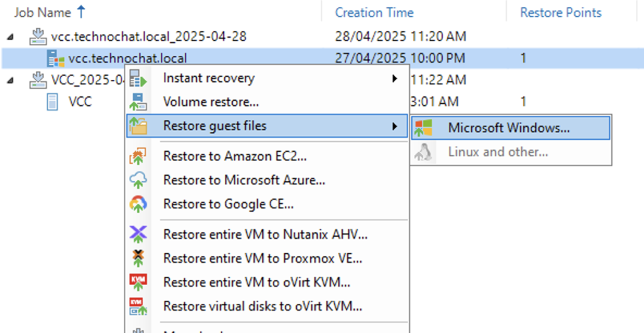
Task: Click the Google CE restore icon
Action: click(138, 204)
